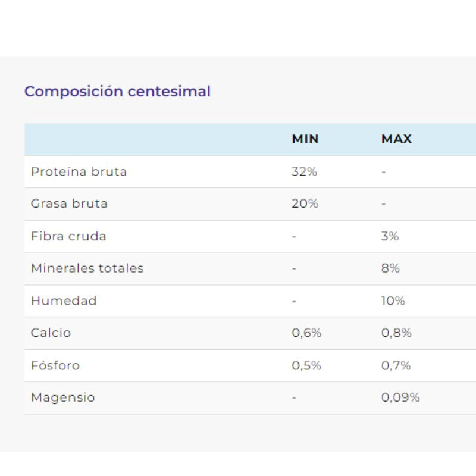Click the 0,09% magnesium maximum value

click(x=400, y=397)
